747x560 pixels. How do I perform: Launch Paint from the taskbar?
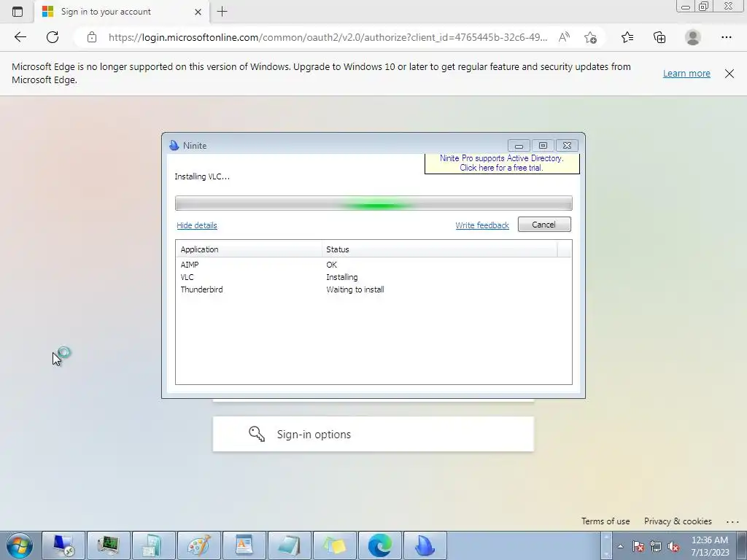[x=198, y=545]
